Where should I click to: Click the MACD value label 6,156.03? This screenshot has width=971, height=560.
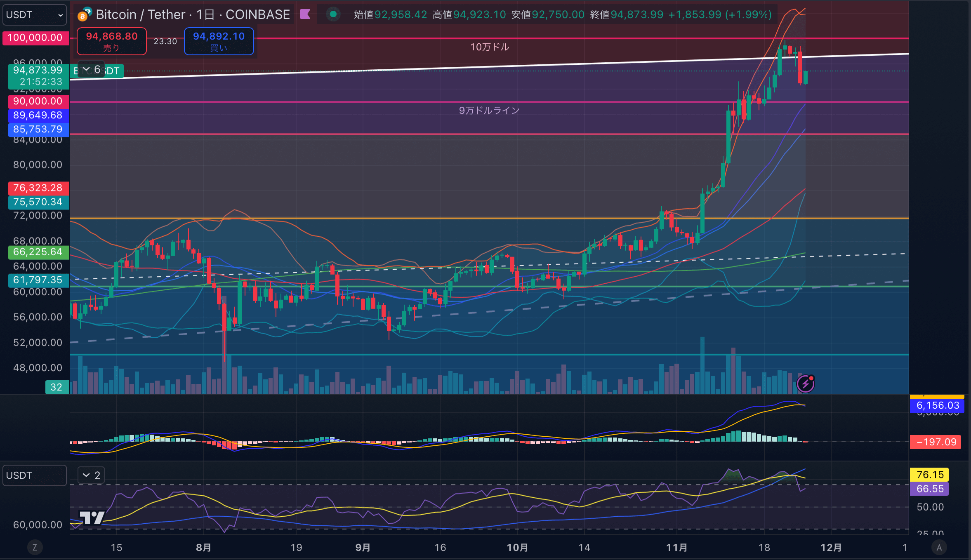tap(937, 406)
